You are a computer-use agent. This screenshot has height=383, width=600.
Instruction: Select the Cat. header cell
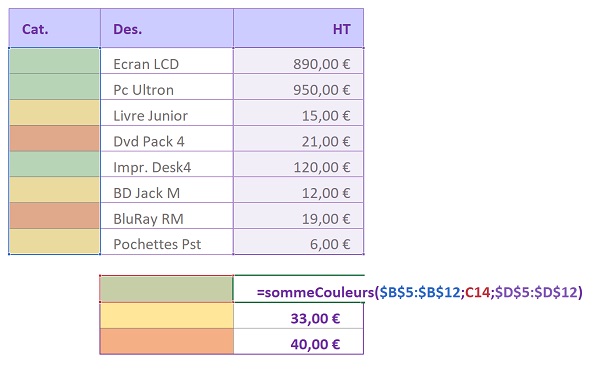tap(55, 28)
